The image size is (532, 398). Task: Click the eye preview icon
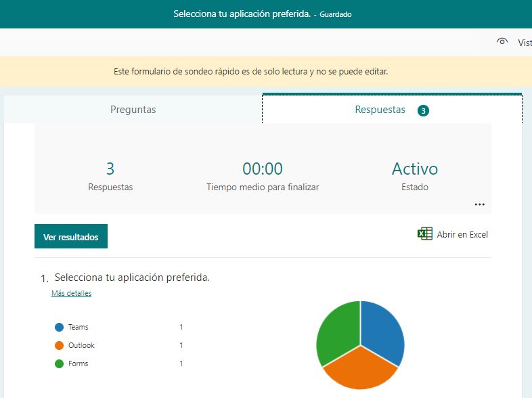pos(502,42)
